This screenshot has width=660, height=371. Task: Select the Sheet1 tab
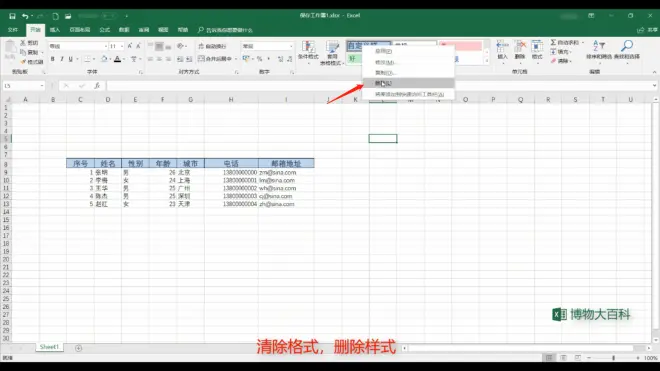(x=49, y=347)
